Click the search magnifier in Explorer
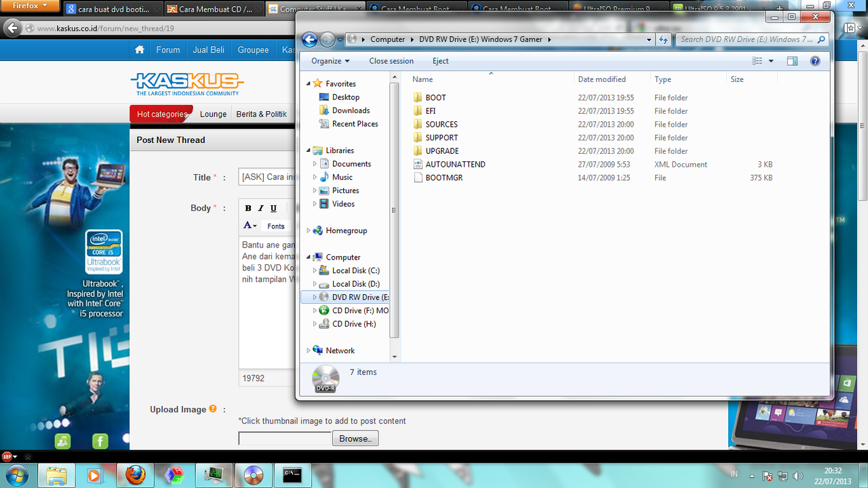This screenshot has width=868, height=488. tap(821, 39)
